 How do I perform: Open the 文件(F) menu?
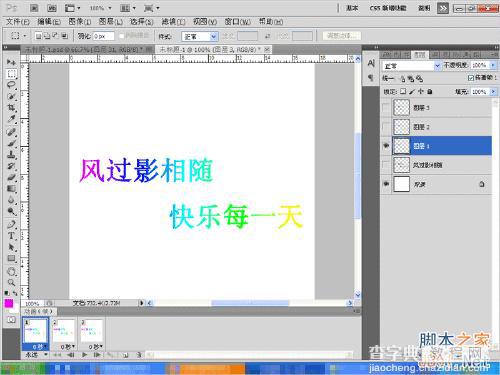18,22
